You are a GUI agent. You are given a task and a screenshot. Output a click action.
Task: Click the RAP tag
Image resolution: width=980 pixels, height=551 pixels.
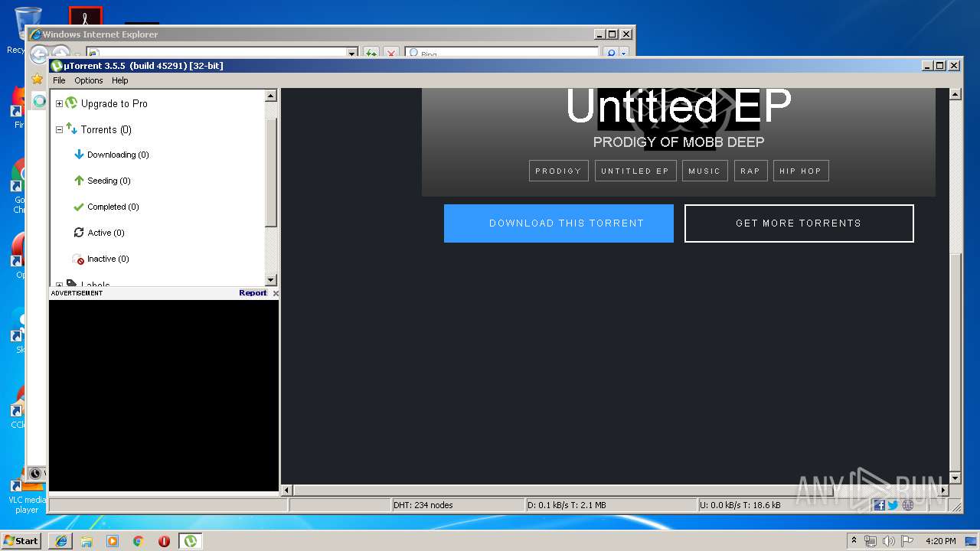pyautogui.click(x=750, y=171)
